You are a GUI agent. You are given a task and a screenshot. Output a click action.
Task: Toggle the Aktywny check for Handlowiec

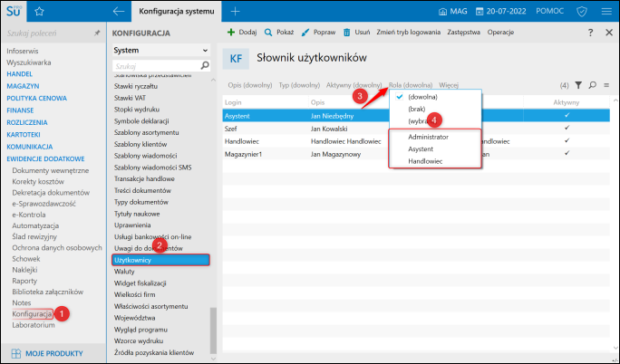(x=567, y=140)
